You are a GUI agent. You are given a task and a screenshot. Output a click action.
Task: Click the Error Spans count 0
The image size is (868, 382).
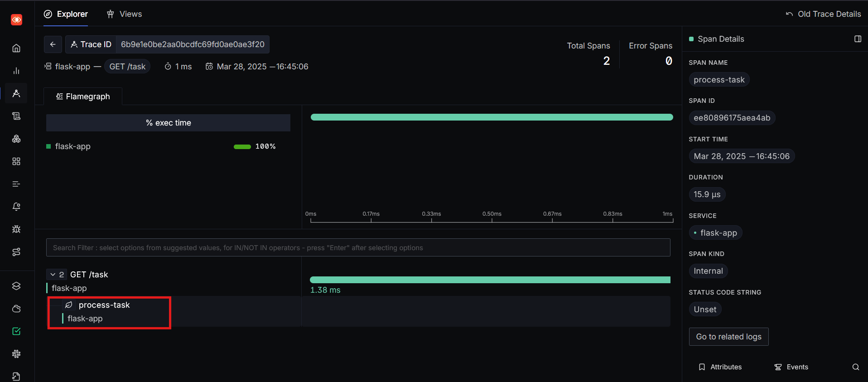coord(669,61)
